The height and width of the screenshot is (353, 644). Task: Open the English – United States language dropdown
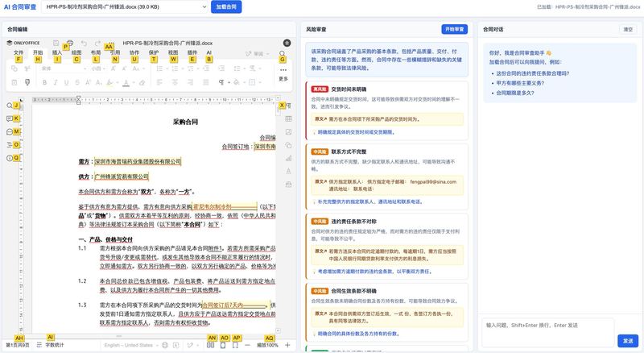point(130,345)
